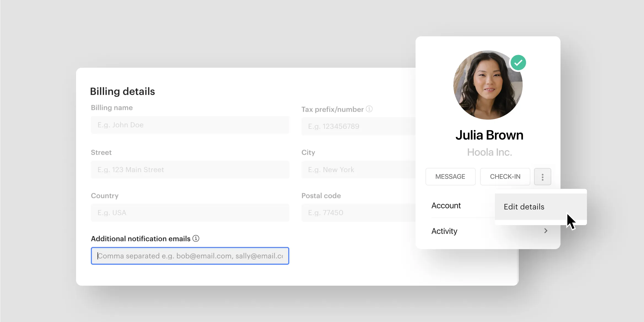Image resolution: width=644 pixels, height=322 pixels.
Task: Click the Street address input field
Action: [190, 170]
